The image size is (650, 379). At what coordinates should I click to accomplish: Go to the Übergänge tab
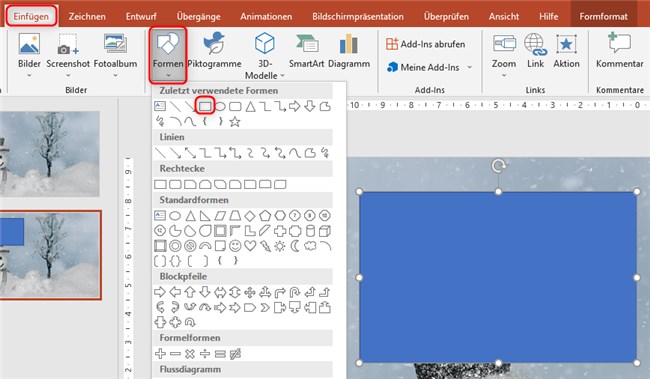coord(198,17)
